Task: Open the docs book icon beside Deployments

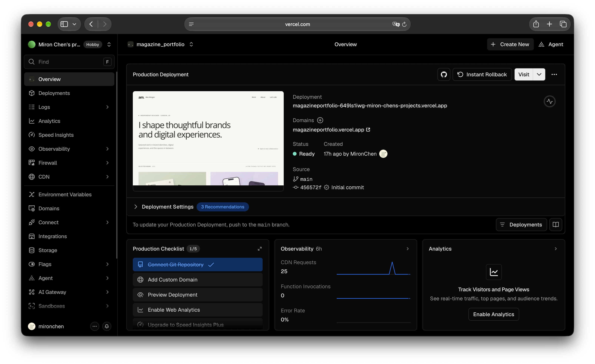Action: click(556, 225)
